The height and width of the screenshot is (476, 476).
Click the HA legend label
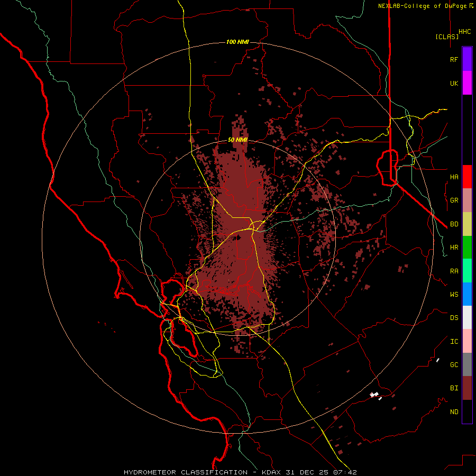point(454,177)
